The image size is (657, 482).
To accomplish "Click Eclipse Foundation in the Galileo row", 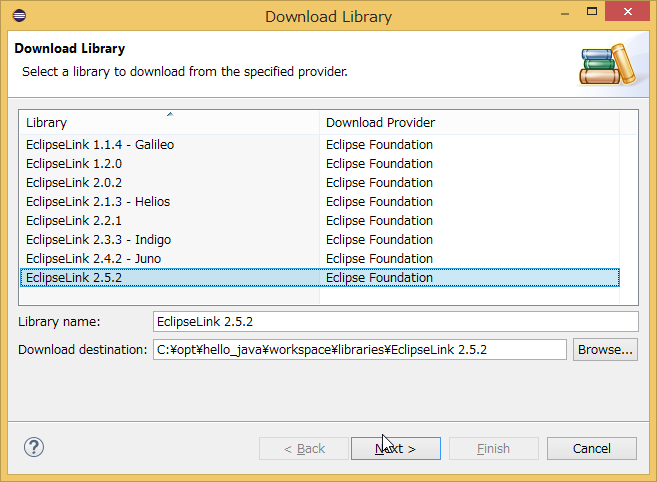I will (379, 145).
